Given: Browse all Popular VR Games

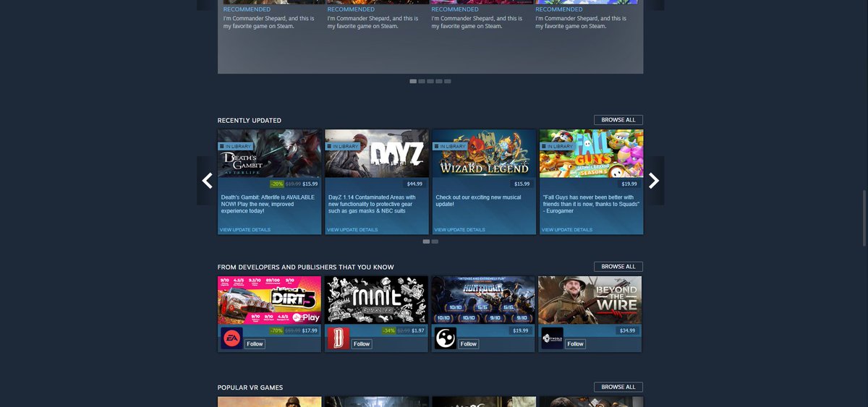Looking at the screenshot, I should pos(618,387).
